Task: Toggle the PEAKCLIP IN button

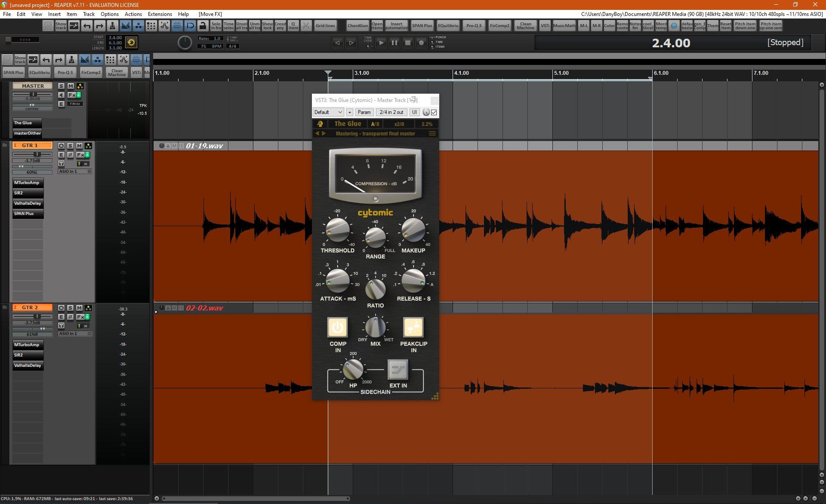Action: click(x=413, y=328)
